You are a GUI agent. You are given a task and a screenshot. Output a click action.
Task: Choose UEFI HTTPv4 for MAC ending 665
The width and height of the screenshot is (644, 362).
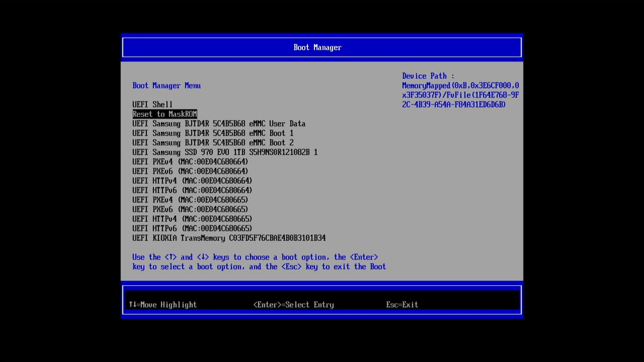tap(192, 218)
